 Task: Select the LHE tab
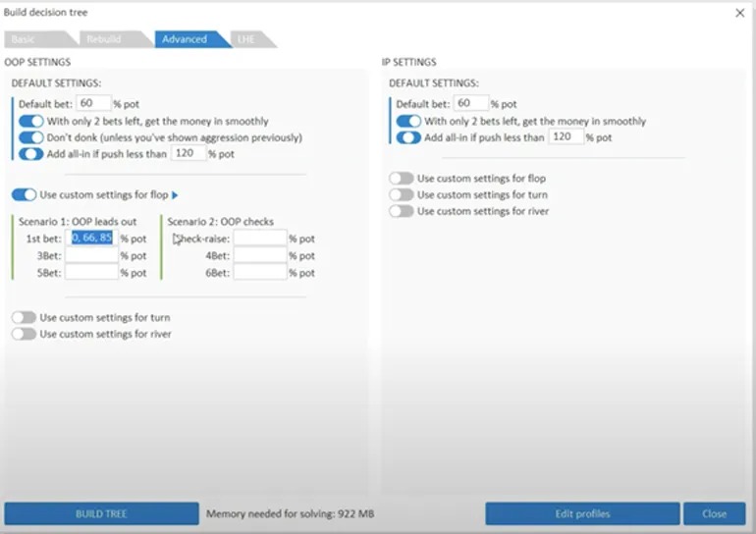point(249,39)
